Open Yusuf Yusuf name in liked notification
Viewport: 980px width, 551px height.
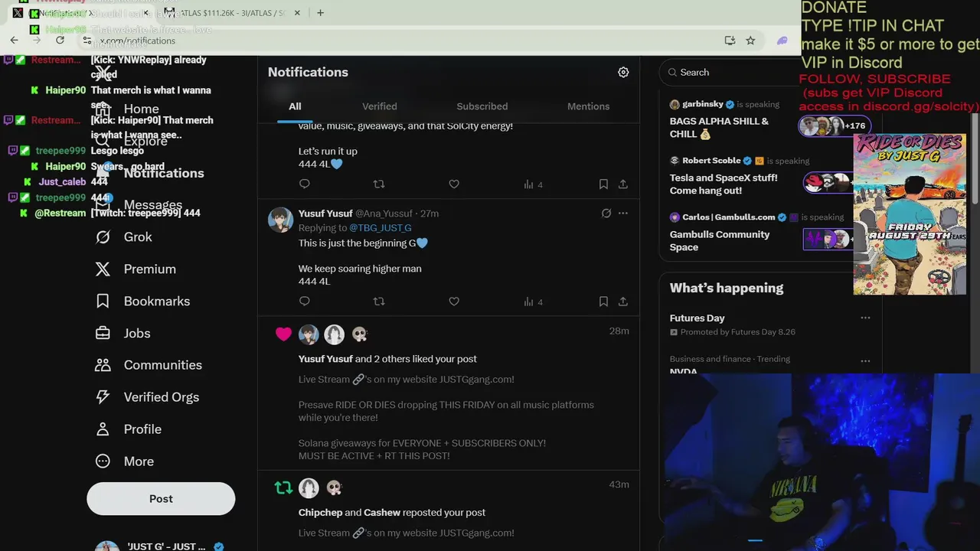tap(325, 359)
